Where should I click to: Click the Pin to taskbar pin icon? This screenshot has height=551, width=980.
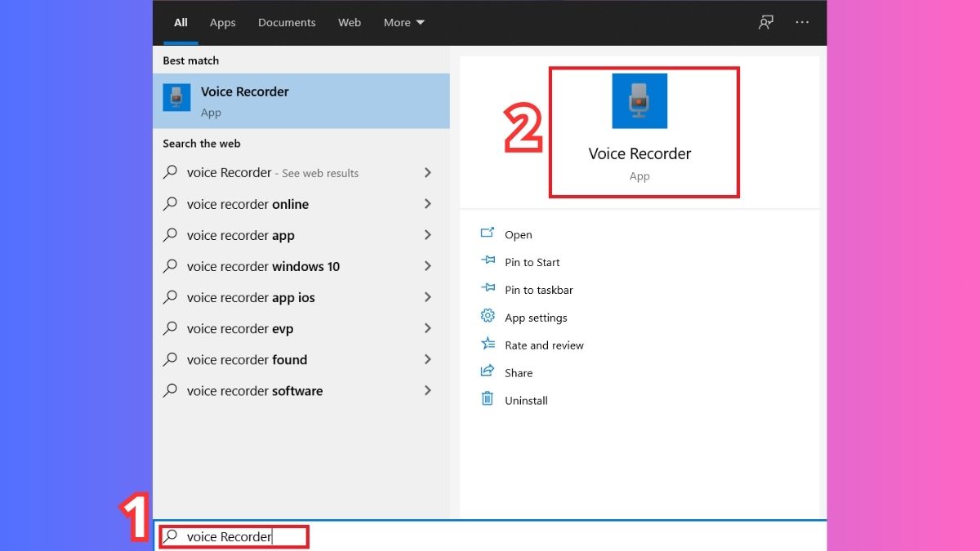pos(488,289)
